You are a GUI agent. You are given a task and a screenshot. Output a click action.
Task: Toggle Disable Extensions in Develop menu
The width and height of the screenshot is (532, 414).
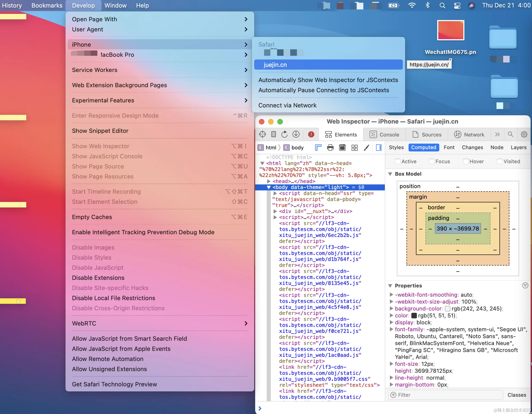(160, 278)
